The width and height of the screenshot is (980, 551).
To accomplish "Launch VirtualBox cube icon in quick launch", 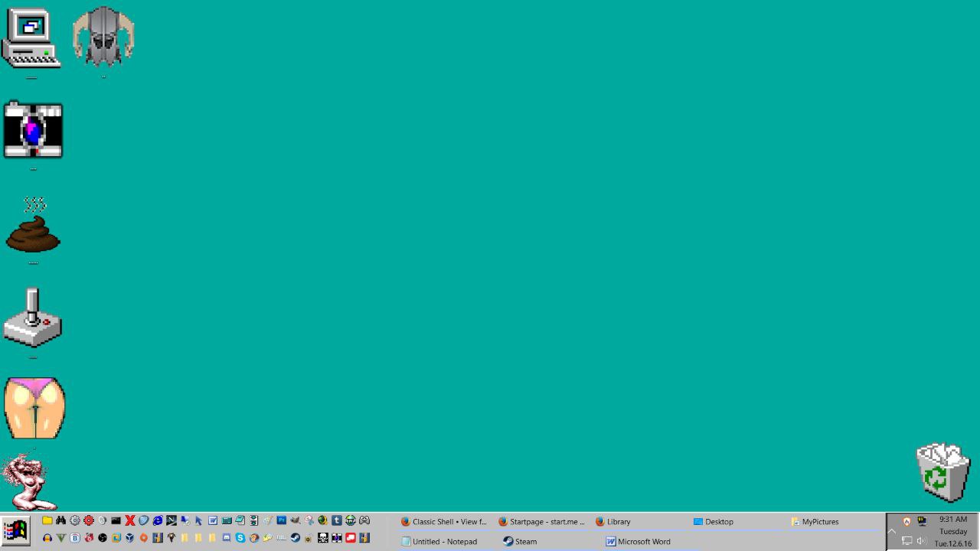I will click(130, 538).
